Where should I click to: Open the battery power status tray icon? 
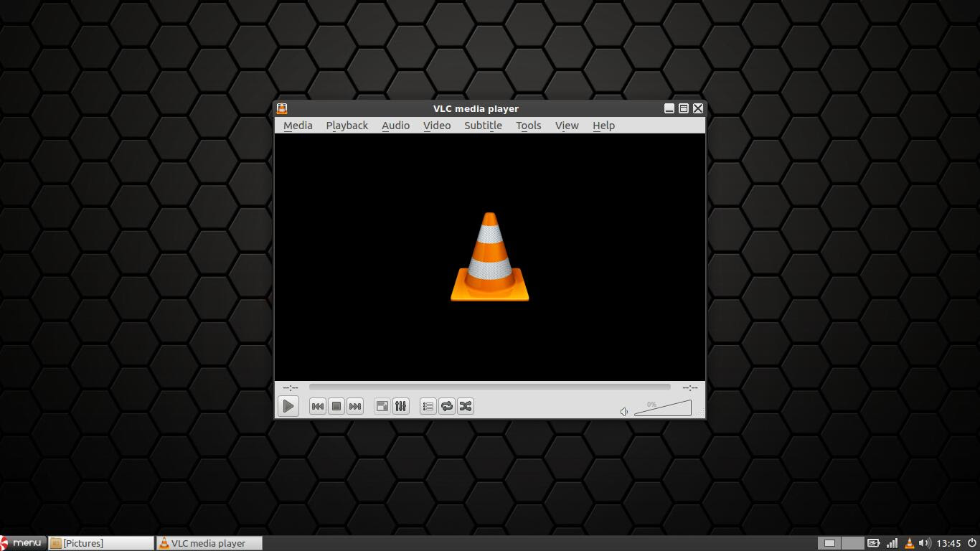tap(874, 543)
